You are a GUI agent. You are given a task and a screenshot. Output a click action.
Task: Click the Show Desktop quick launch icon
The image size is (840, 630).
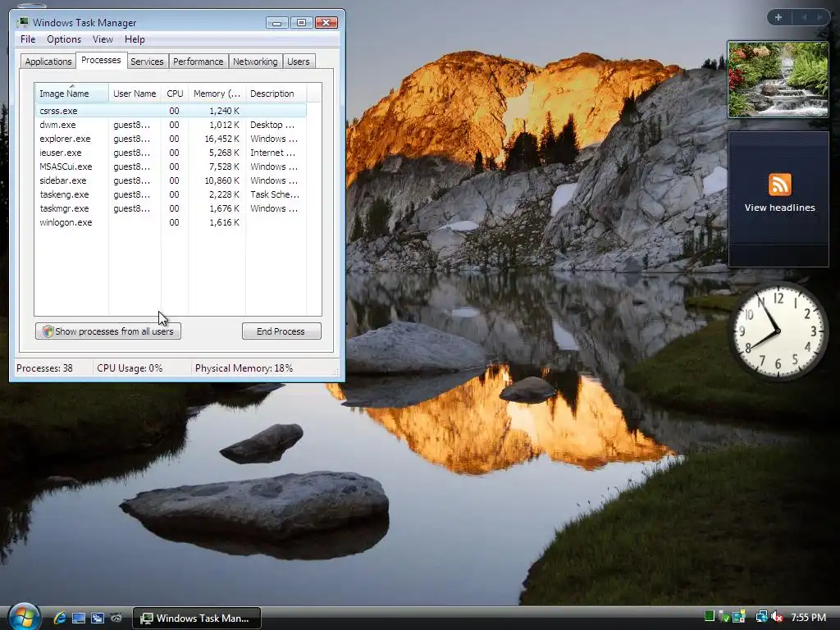coord(79,618)
